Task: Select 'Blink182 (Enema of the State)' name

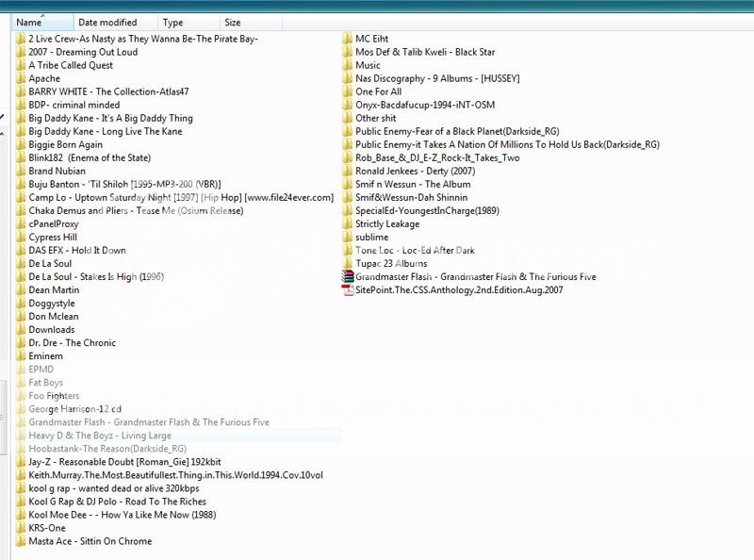Action: (x=90, y=157)
